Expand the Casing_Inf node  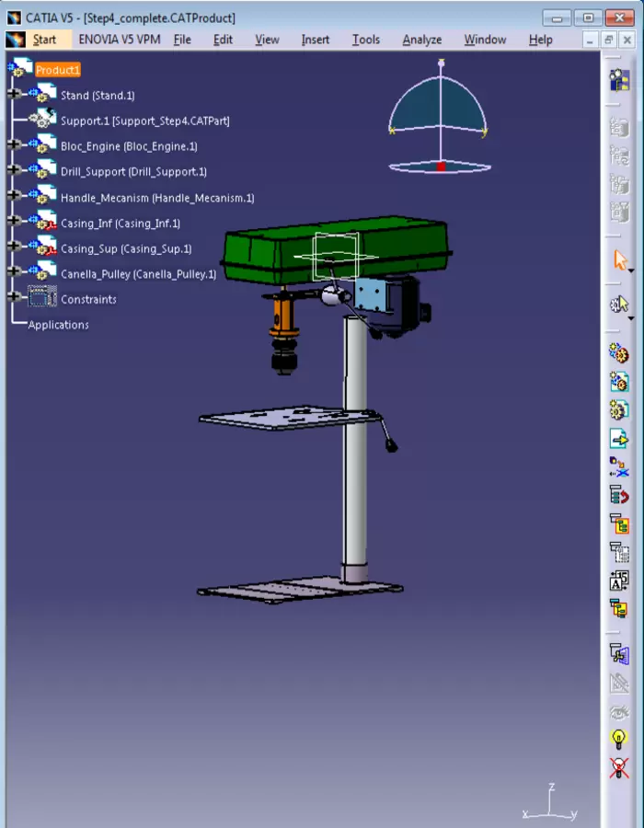[x=15, y=220]
